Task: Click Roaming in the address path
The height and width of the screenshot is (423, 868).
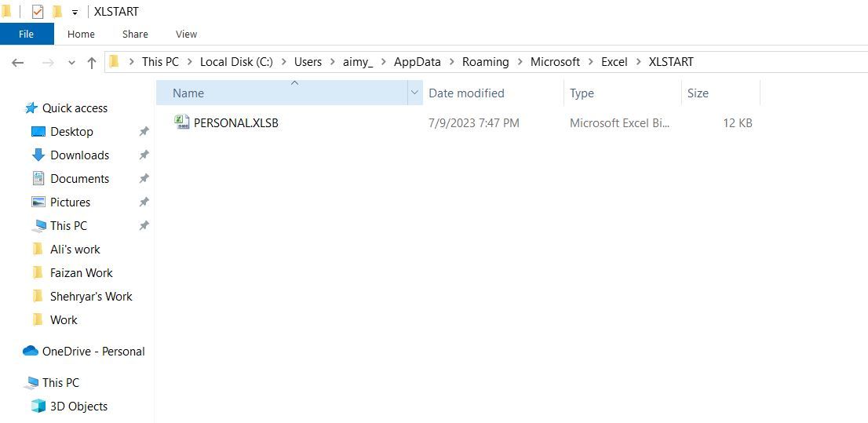Action: (486, 62)
